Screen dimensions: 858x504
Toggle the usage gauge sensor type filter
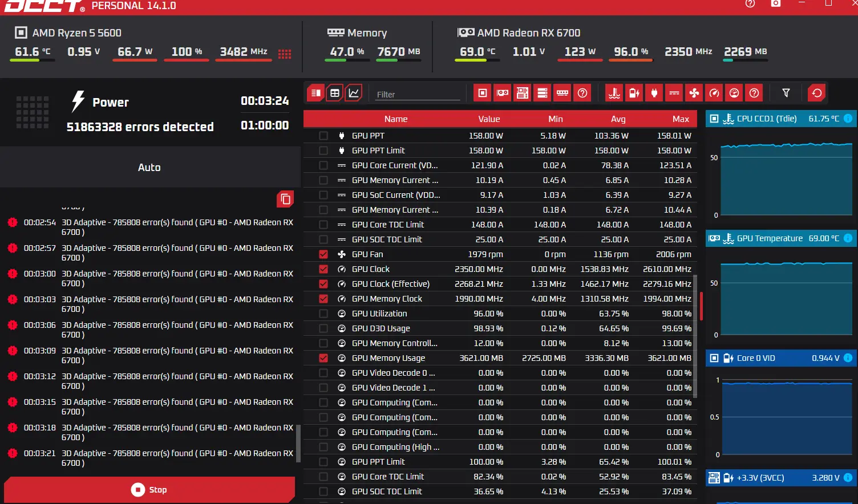(734, 93)
